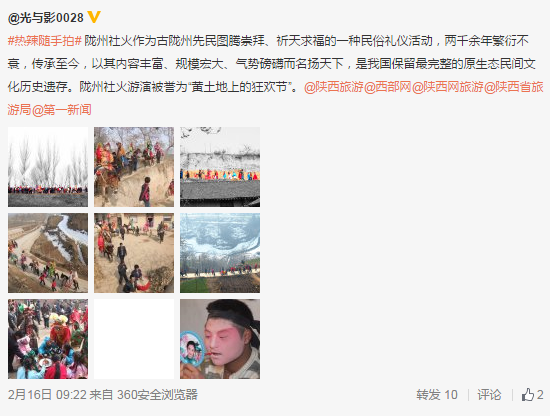Open the misty terraced valley thumbnail
The height and width of the screenshot is (418, 550).
220,253
